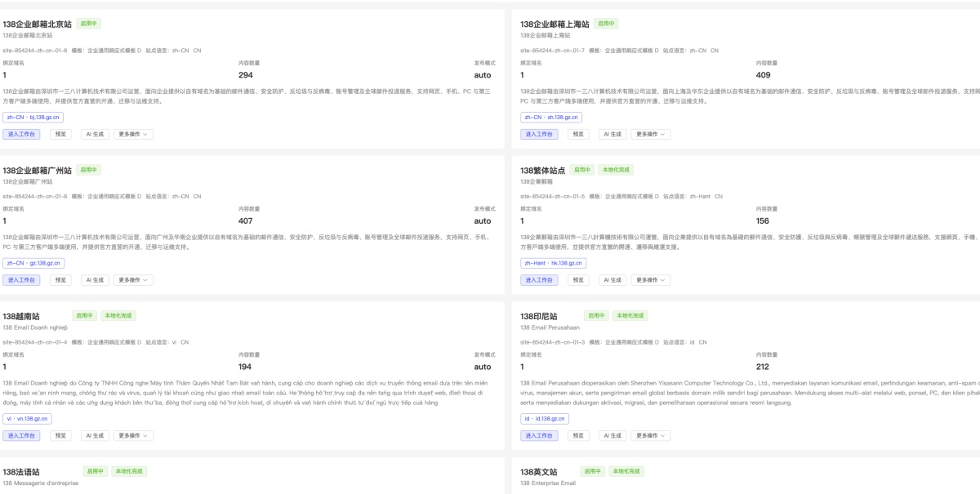Screen dimensions: 980x494
Task: Click the 本地化完成 badge next to 138法语站
Action: (128, 471)
